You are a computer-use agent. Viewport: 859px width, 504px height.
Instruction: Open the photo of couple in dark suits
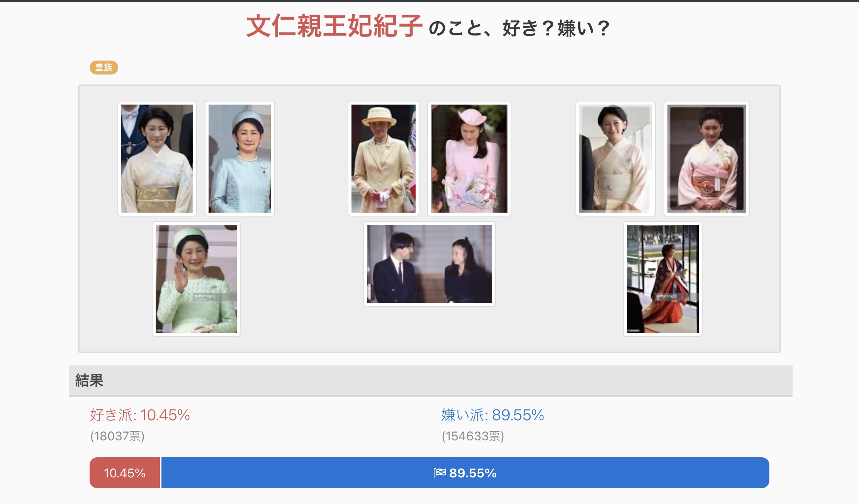coord(429,264)
